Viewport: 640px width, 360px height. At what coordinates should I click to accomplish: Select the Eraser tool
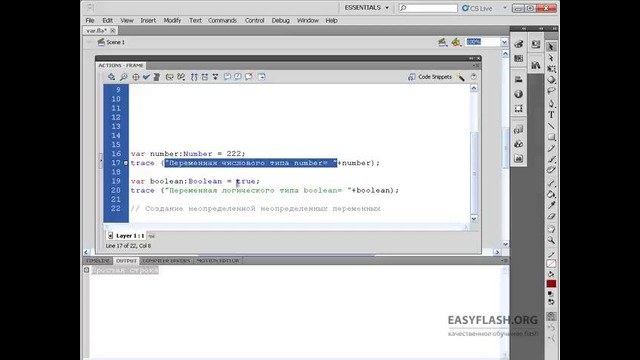tap(551, 216)
